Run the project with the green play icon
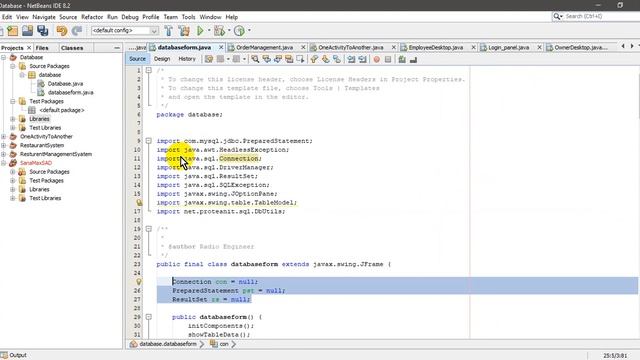 (200, 31)
